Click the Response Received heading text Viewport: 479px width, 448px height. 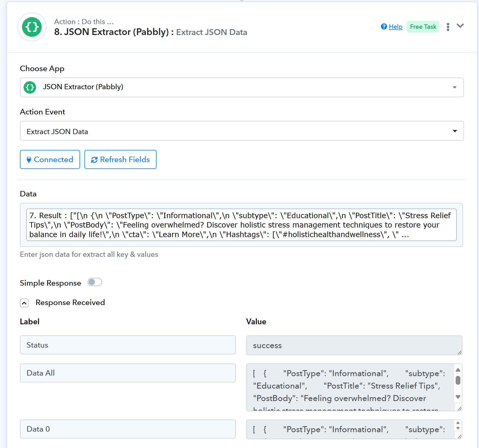(70, 302)
